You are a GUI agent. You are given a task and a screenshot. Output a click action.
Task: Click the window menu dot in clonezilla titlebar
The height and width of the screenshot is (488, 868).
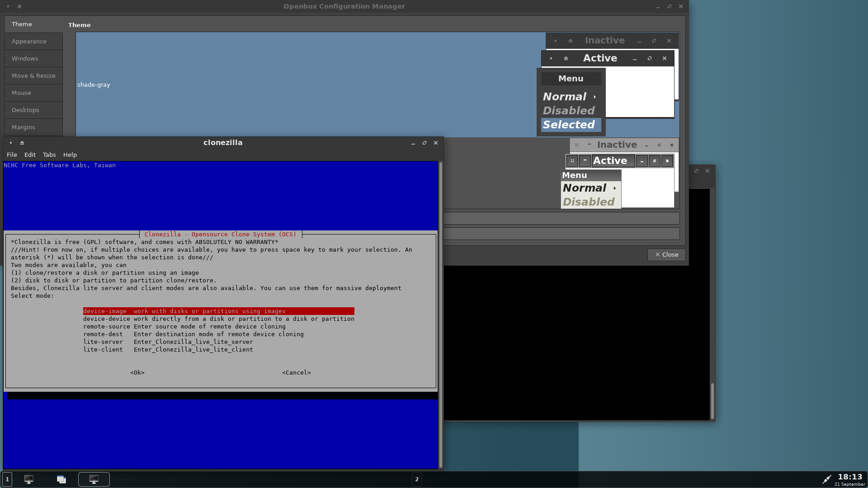click(11, 143)
